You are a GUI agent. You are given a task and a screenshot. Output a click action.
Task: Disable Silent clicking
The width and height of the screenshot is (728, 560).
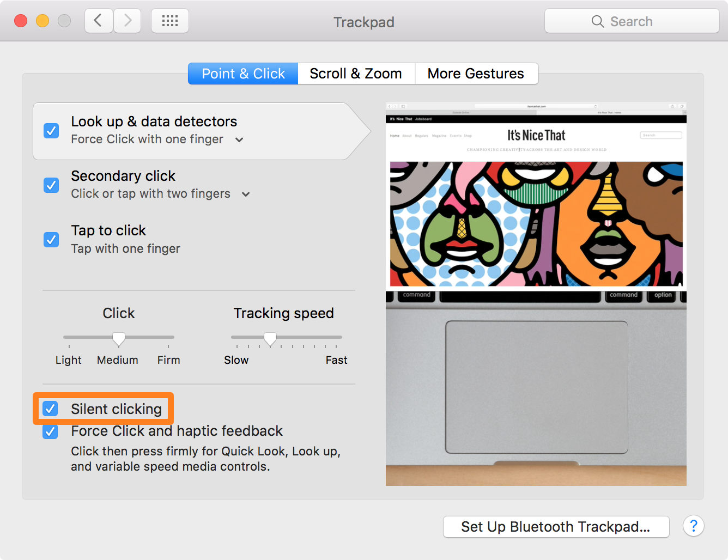[x=50, y=409]
